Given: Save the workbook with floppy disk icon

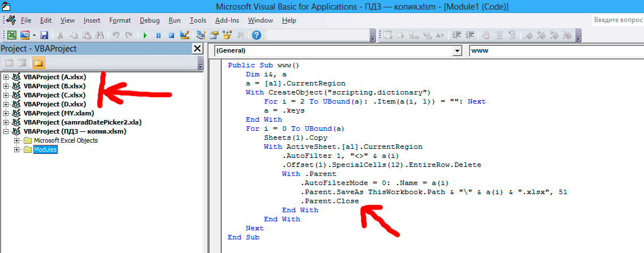Looking at the screenshot, I should (44, 35).
